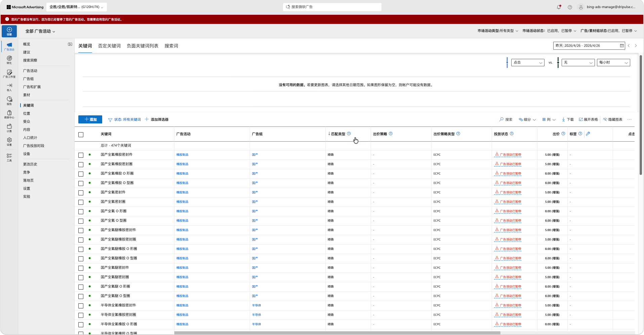
Task: Click help icon beside 投放状态 header
Action: pyautogui.click(x=512, y=134)
